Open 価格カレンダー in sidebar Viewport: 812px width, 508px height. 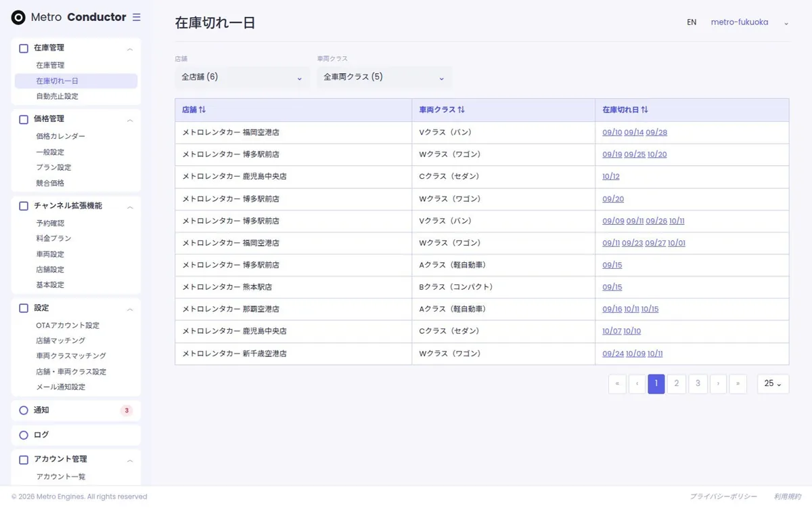tap(60, 137)
